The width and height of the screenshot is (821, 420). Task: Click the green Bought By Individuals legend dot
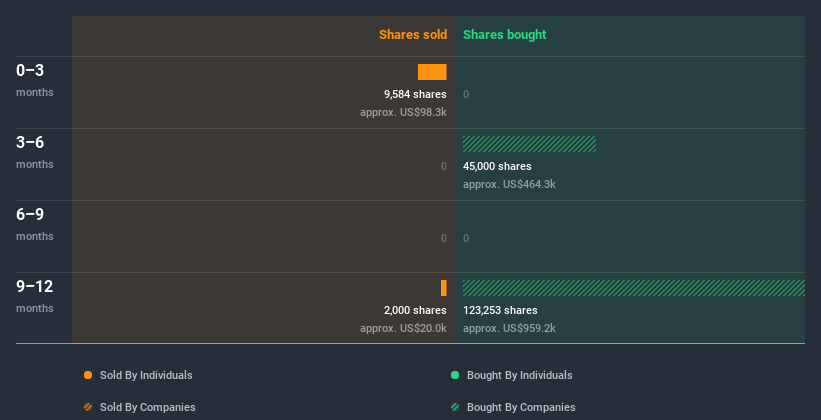pos(455,375)
